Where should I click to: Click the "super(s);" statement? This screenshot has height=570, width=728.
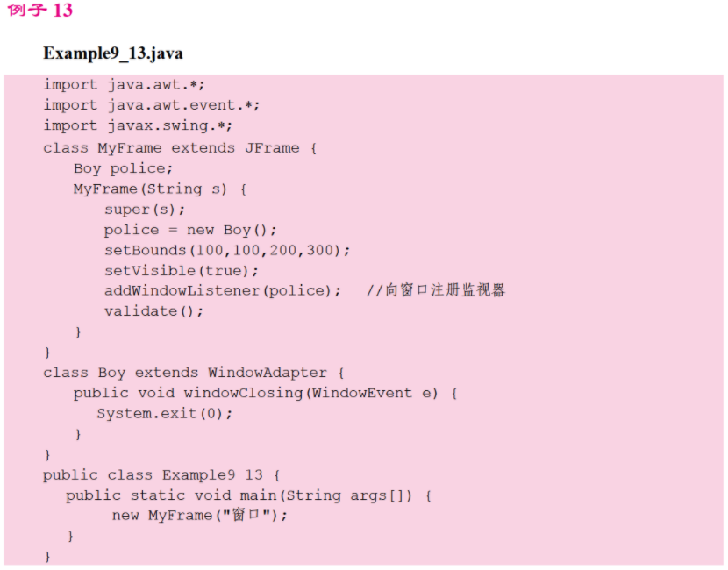point(145,210)
